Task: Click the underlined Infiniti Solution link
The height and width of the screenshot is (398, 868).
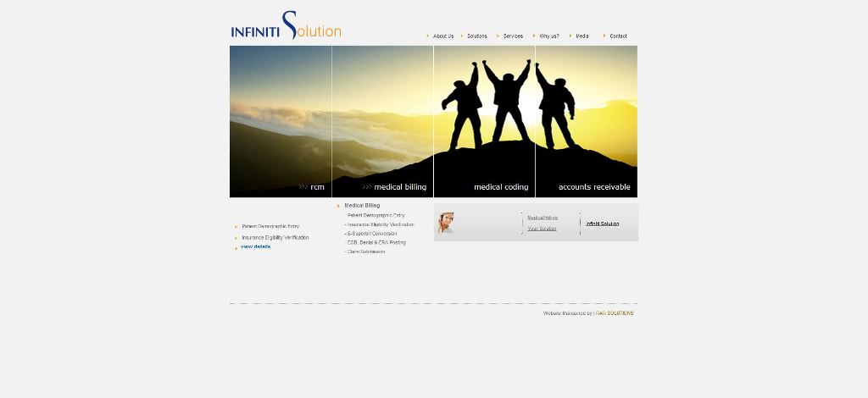Action: [602, 224]
